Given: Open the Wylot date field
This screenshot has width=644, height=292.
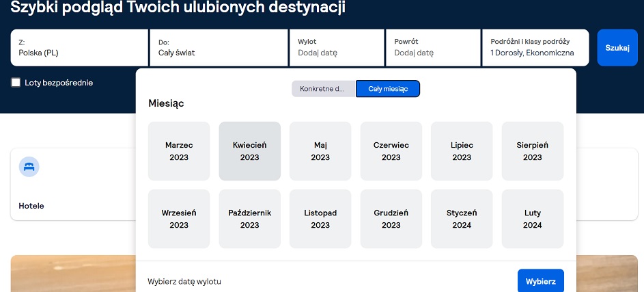Looking at the screenshot, I should point(337,48).
